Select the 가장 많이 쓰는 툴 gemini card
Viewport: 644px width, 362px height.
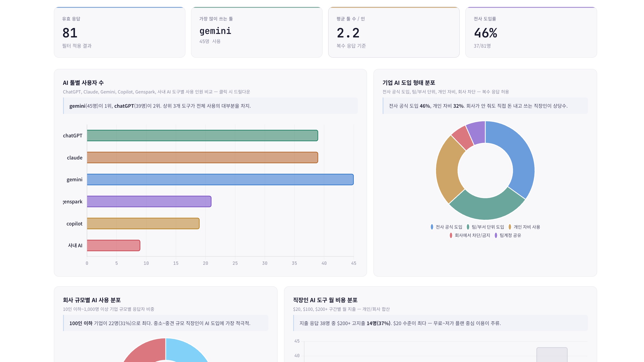(x=257, y=32)
